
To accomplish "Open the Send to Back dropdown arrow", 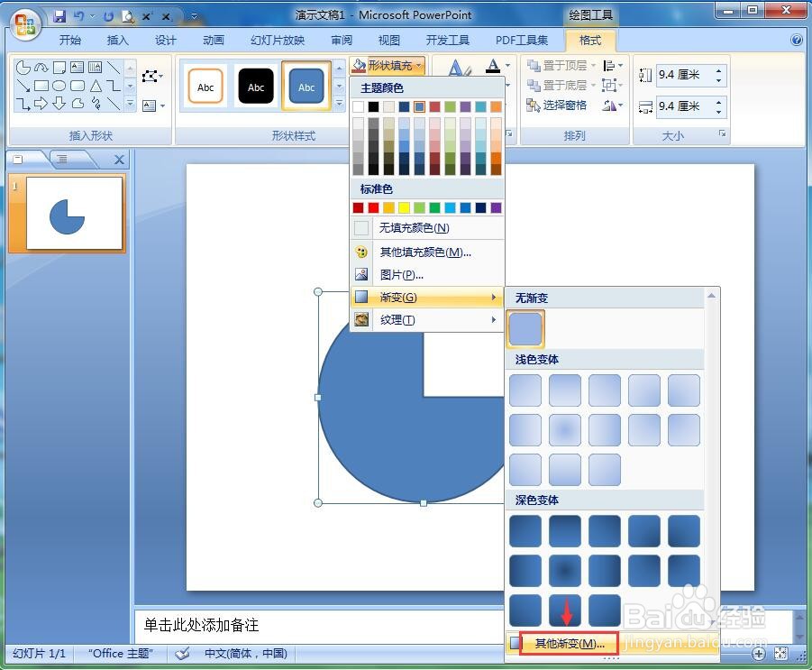I will coord(594,85).
